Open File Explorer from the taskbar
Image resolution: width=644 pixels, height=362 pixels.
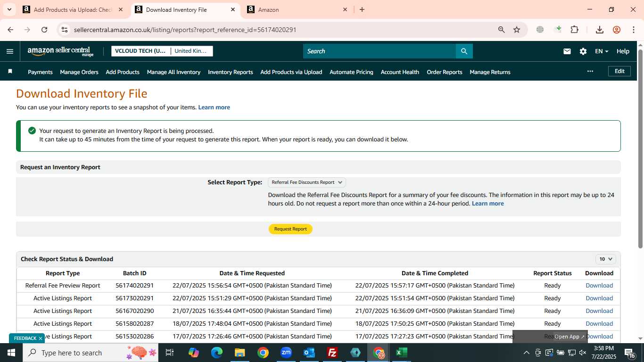point(240,353)
